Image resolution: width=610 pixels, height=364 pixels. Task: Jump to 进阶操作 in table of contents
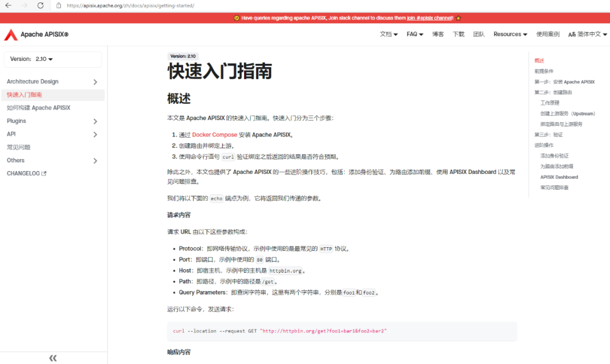pyautogui.click(x=544, y=145)
